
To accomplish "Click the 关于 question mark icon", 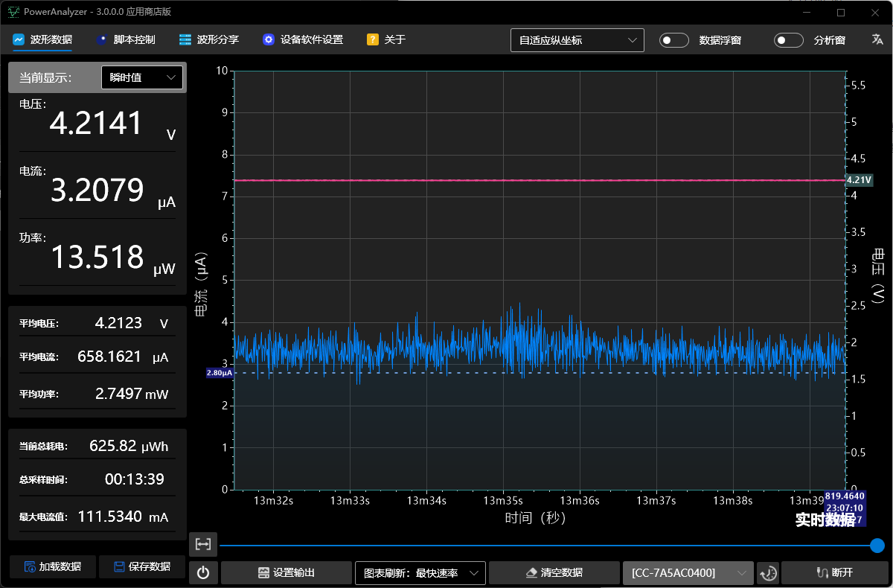I will pos(373,39).
